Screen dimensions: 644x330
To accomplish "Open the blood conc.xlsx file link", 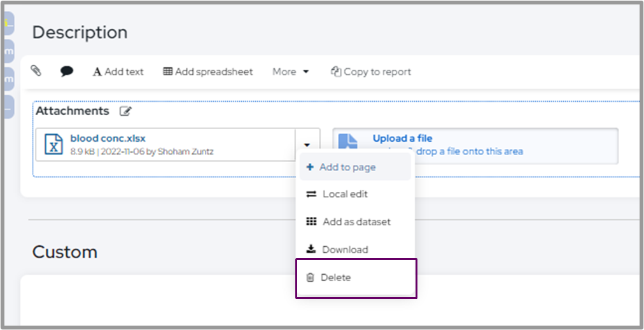I will (x=108, y=138).
